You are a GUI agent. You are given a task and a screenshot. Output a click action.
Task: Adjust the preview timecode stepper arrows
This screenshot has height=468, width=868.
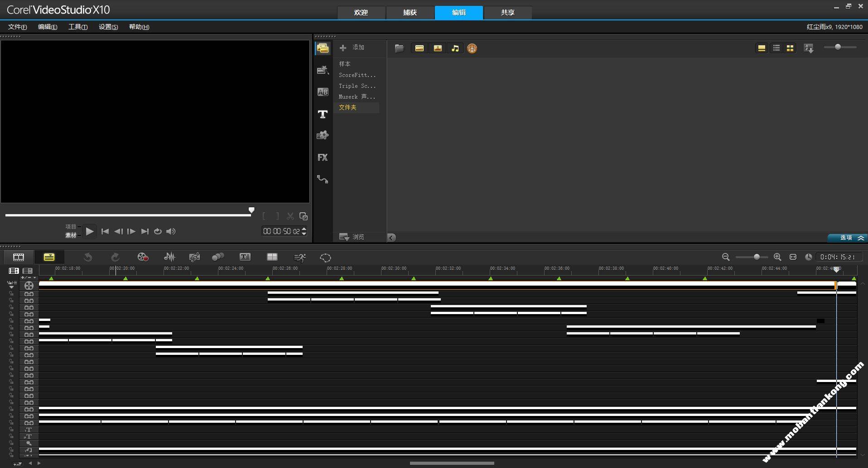click(x=304, y=231)
